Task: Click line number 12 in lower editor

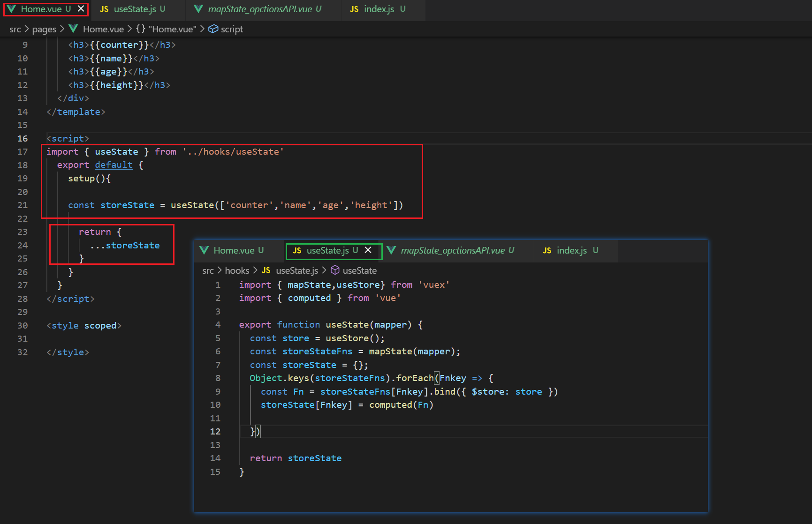Action: pos(215,432)
